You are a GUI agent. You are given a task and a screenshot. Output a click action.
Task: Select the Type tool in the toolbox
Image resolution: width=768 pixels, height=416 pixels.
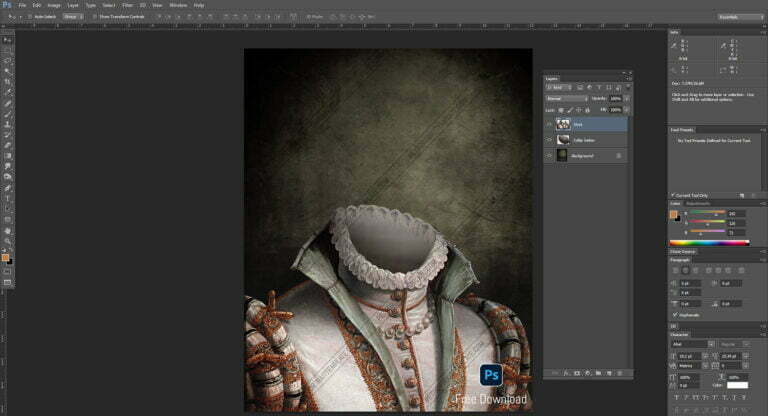[x=8, y=198]
